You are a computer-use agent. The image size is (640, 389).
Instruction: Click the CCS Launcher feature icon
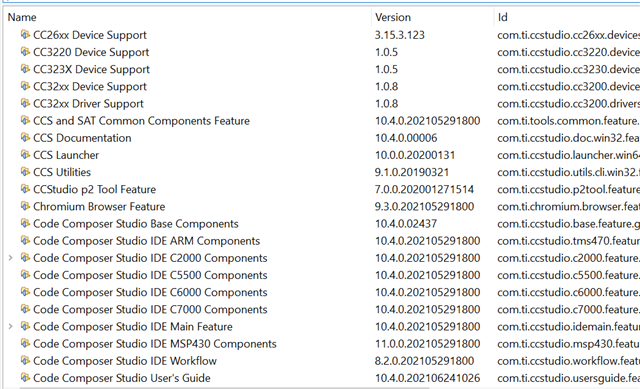click(25, 155)
